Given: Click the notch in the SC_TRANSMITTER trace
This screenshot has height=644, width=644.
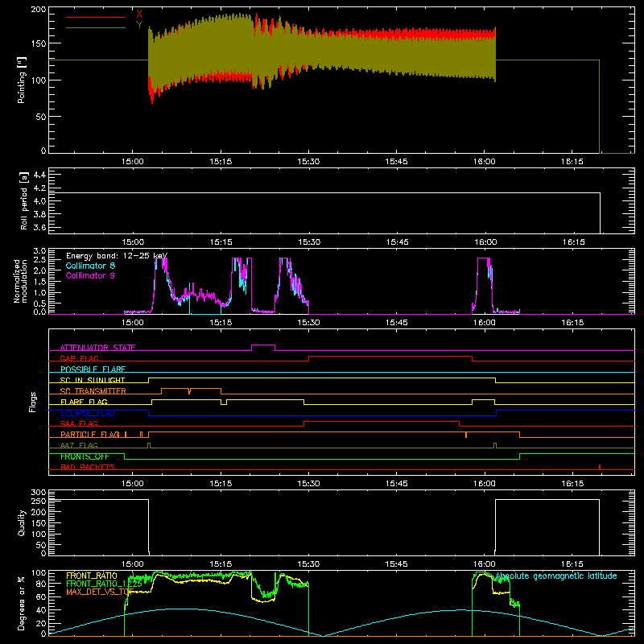Looking at the screenshot, I should (x=189, y=391).
